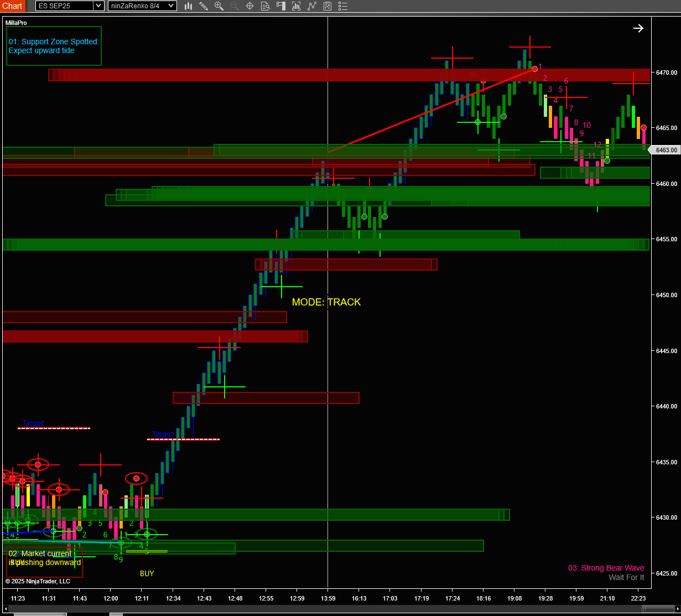
Task: Select the drawing tools pencil icon
Action: click(204, 6)
